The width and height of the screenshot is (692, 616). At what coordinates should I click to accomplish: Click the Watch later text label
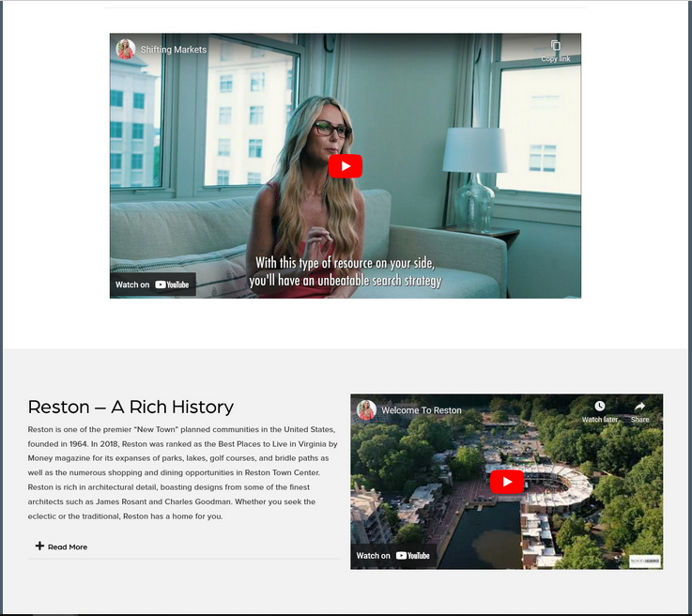(x=600, y=420)
